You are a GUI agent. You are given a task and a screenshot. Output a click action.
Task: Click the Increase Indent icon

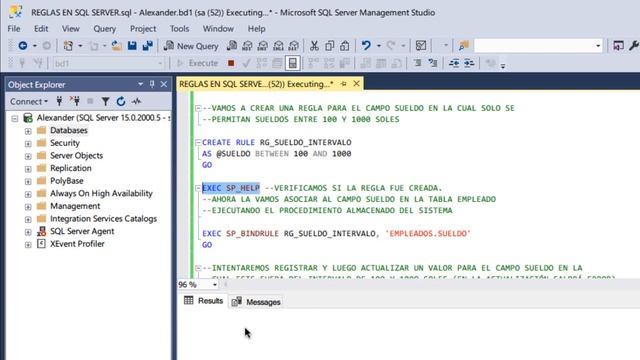click(x=469, y=63)
